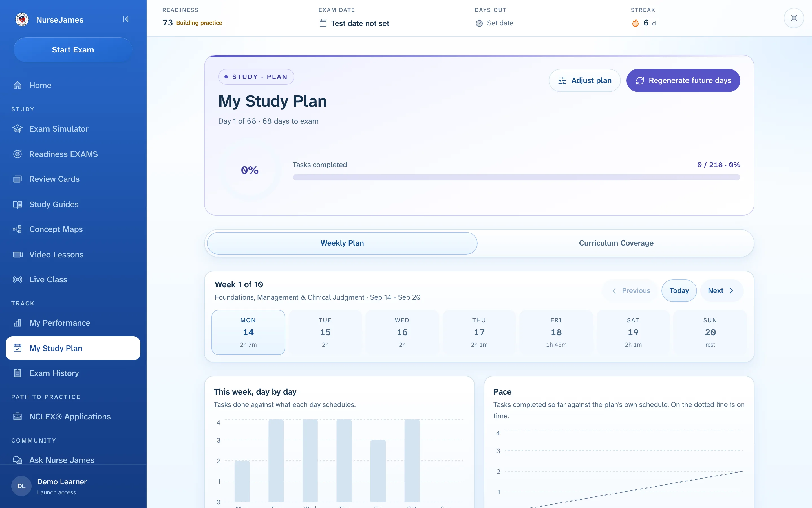Click the Adjust plan button
Viewport: 812px width, 508px height.
click(584, 81)
